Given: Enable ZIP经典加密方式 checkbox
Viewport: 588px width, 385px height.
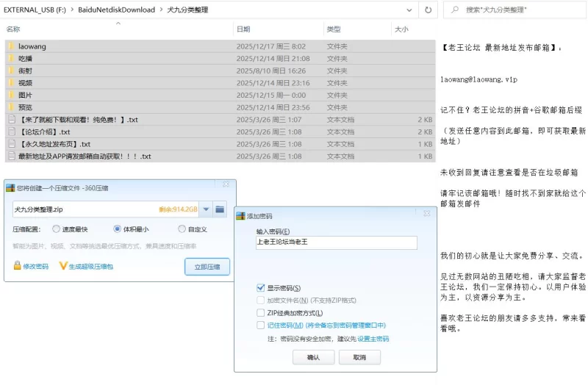Looking at the screenshot, I should click(260, 313).
